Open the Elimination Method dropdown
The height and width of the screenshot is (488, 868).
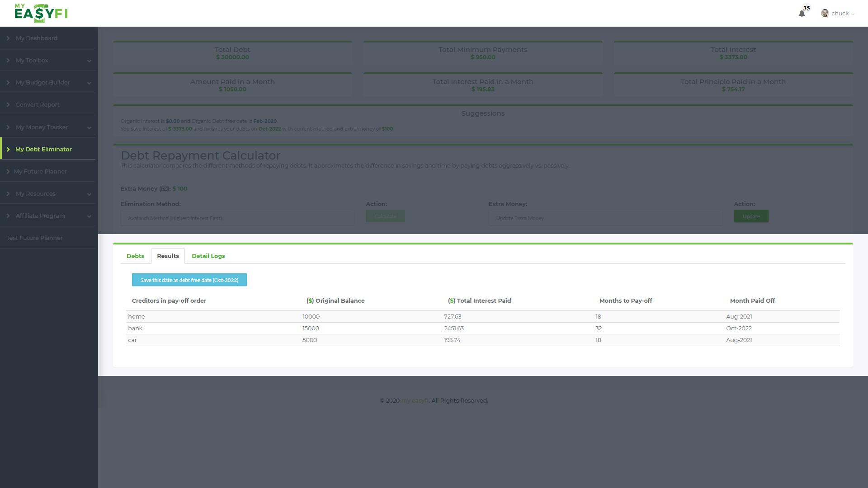point(237,218)
